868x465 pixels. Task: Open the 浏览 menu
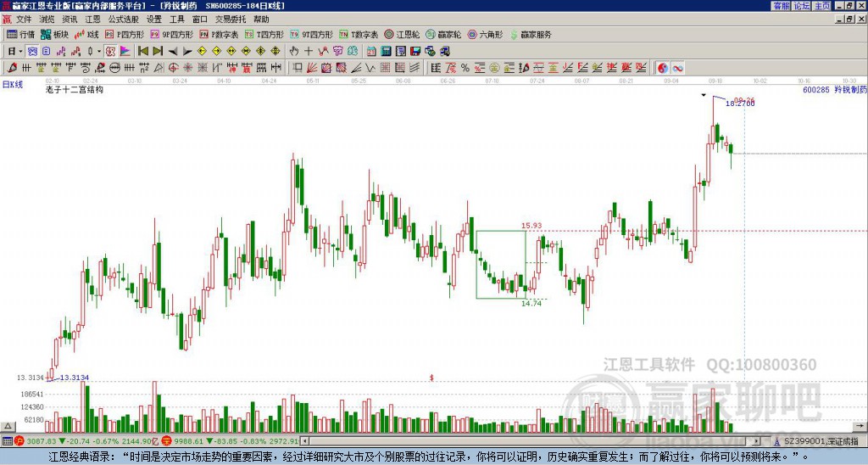[x=47, y=20]
